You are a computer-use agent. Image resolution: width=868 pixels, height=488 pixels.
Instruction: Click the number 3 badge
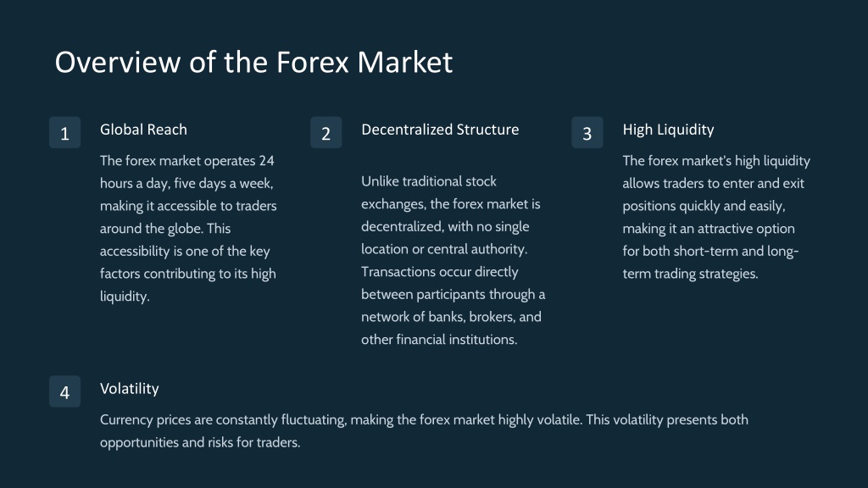tap(587, 132)
